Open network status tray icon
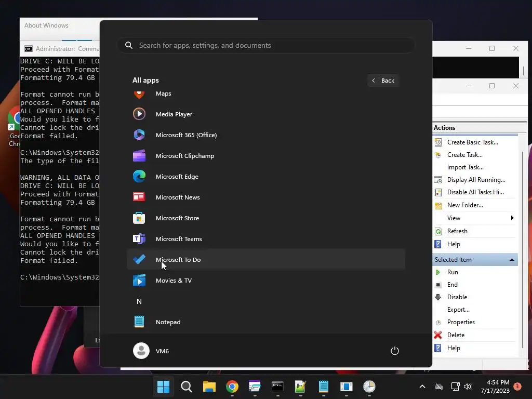This screenshot has width=532, height=399. tap(455, 387)
